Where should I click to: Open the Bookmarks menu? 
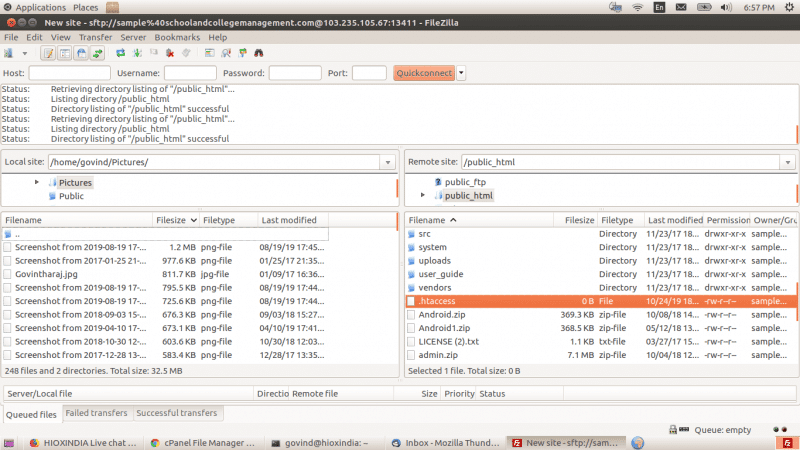coord(177,37)
